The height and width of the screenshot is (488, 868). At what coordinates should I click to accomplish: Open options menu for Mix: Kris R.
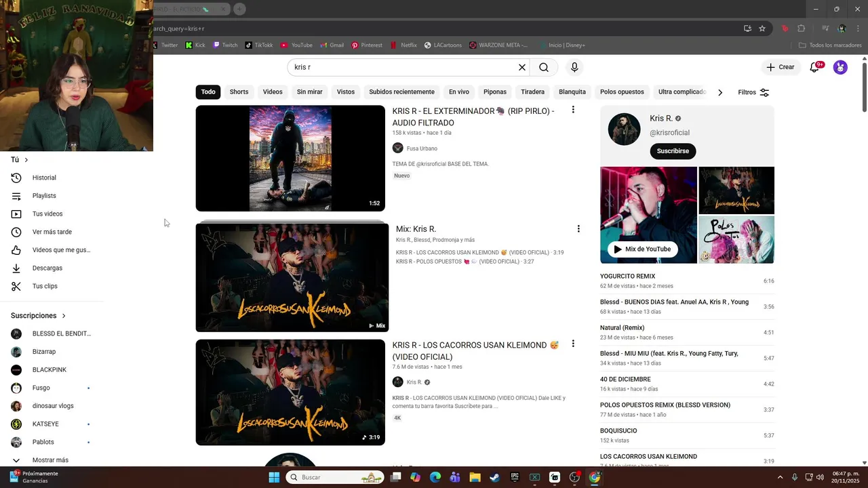pyautogui.click(x=578, y=229)
